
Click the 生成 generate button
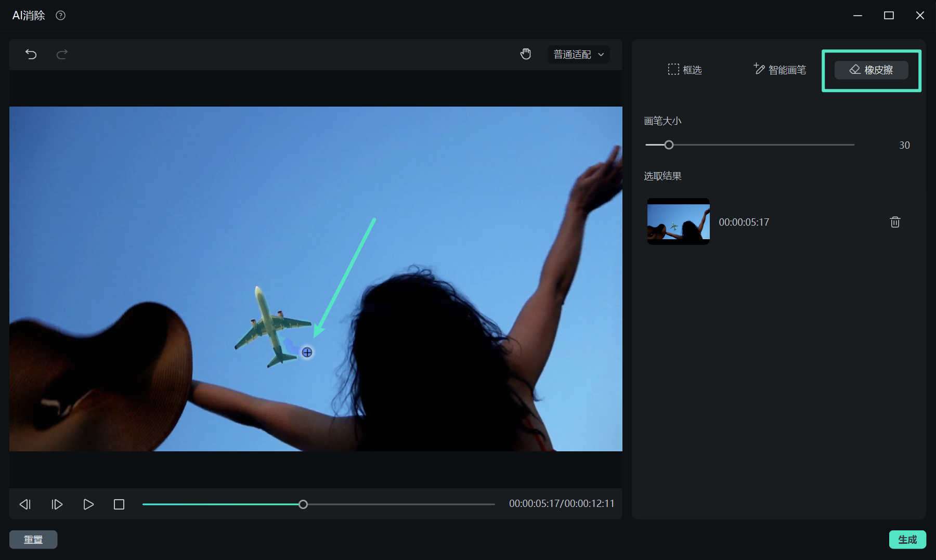[x=907, y=540]
